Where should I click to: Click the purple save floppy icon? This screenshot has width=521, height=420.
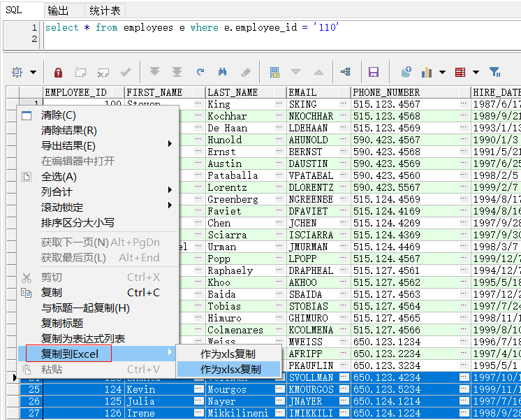click(x=374, y=72)
